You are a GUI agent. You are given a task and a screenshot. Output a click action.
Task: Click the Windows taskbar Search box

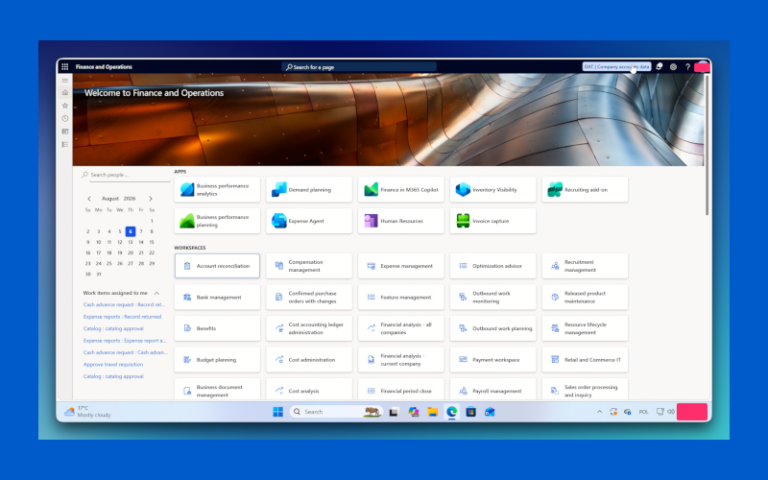point(336,412)
